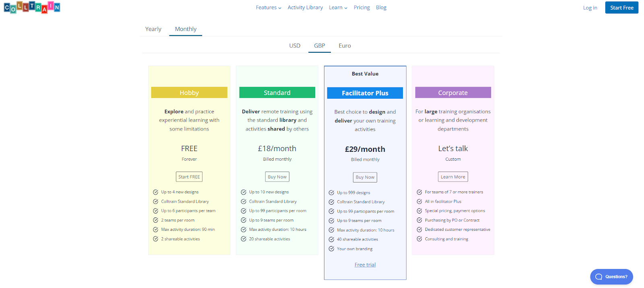Screen dimensions: 644x288
Task: Click check icon beside 'Purchasing by PO or Contract'
Action: point(419,220)
